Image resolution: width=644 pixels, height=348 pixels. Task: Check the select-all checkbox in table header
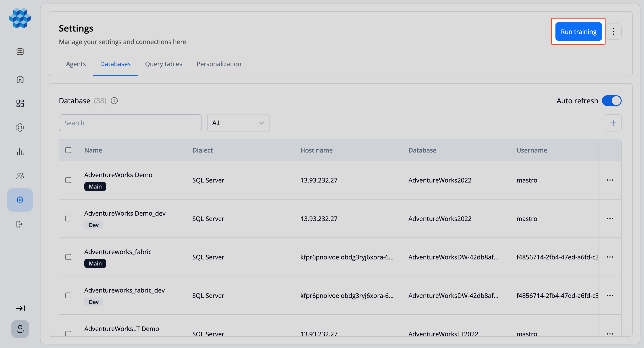tap(68, 150)
